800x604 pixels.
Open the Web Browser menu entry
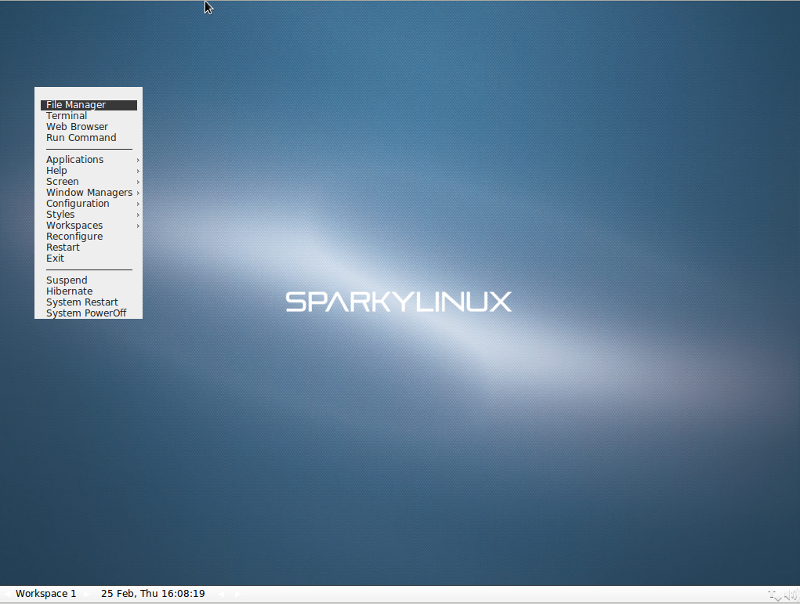89,127
